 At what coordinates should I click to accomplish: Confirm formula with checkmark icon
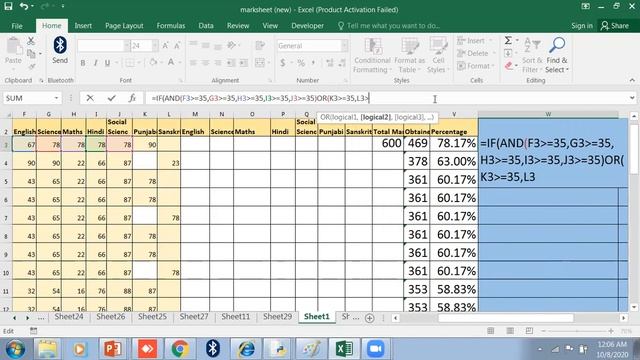[111, 98]
